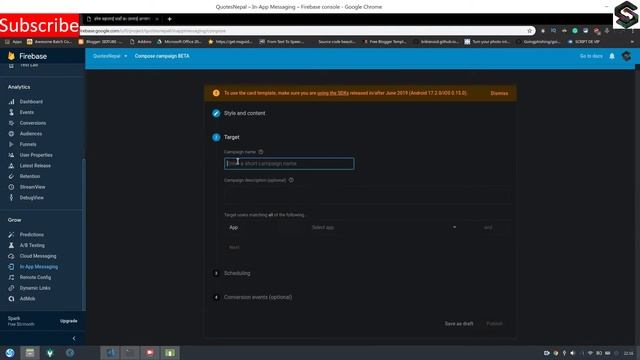This screenshot has width=640, height=360.
Task: Open A/B Testing under Grow
Action: point(32,245)
